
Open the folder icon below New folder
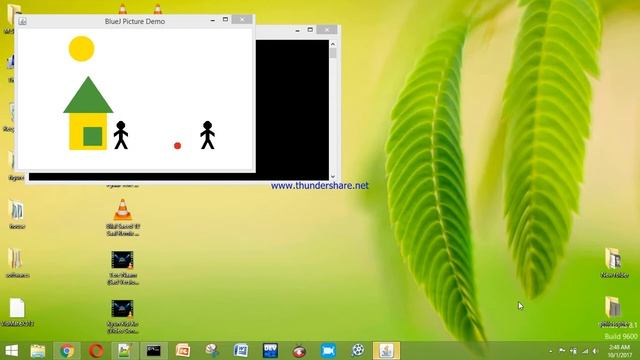pos(614,312)
